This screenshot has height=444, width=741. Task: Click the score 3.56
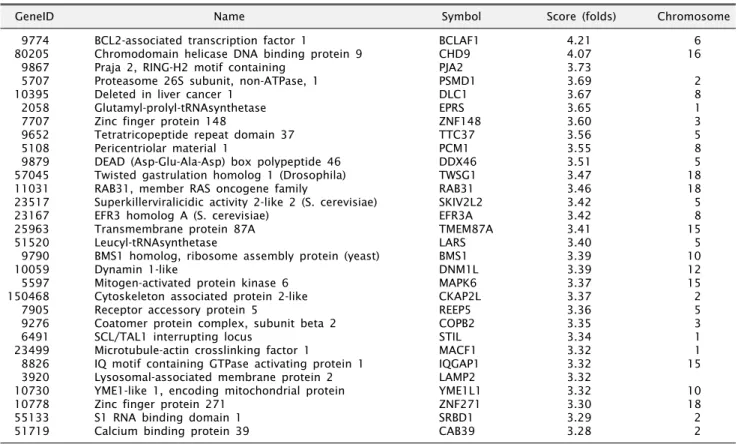coord(579,135)
